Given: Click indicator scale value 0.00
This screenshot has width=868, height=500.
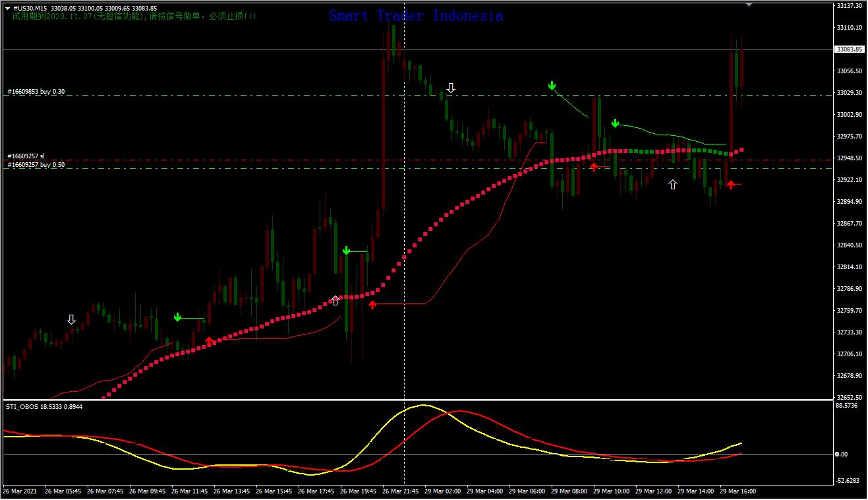Looking at the screenshot, I should (x=842, y=454).
